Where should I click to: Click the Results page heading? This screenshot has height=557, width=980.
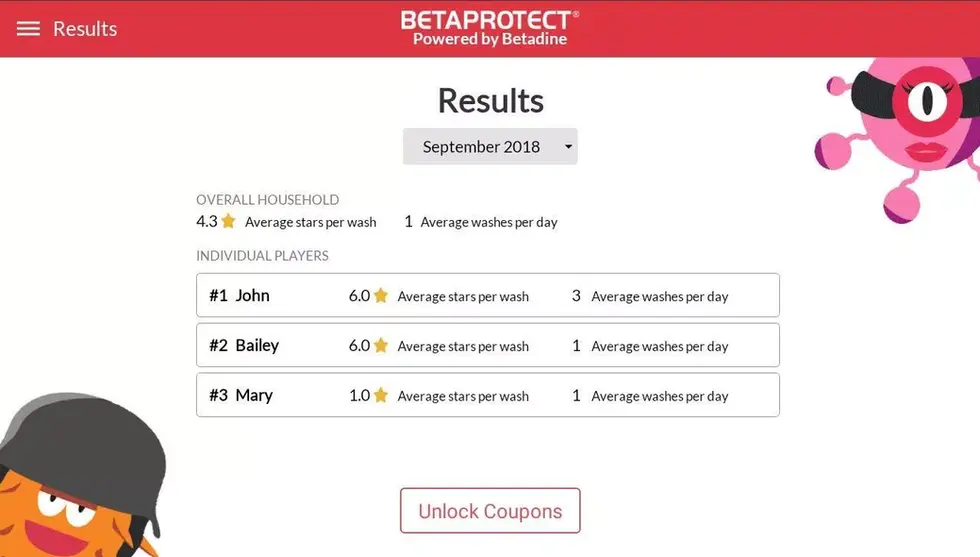[491, 101]
